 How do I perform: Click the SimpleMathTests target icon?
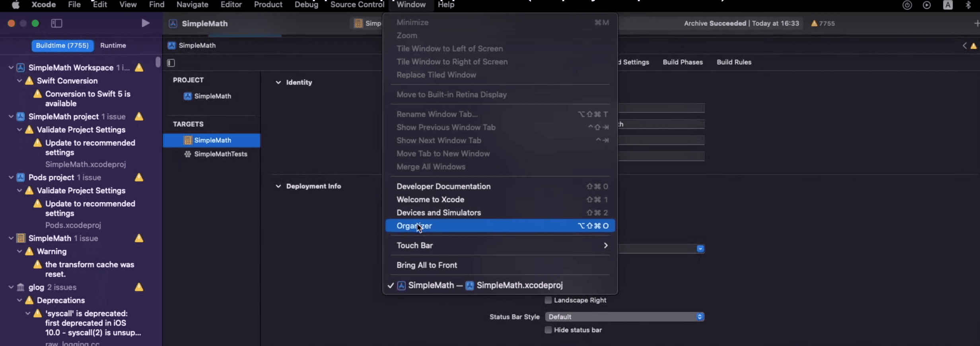click(188, 154)
